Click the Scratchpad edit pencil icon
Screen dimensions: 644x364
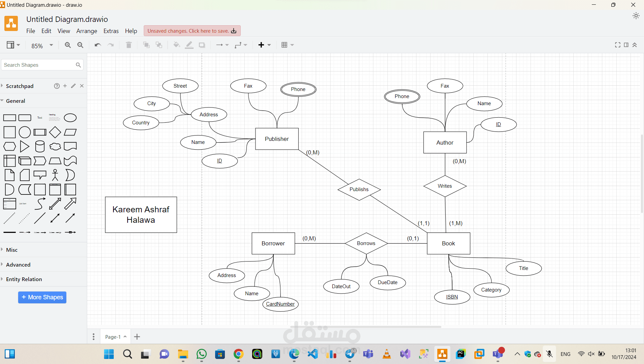point(73,86)
